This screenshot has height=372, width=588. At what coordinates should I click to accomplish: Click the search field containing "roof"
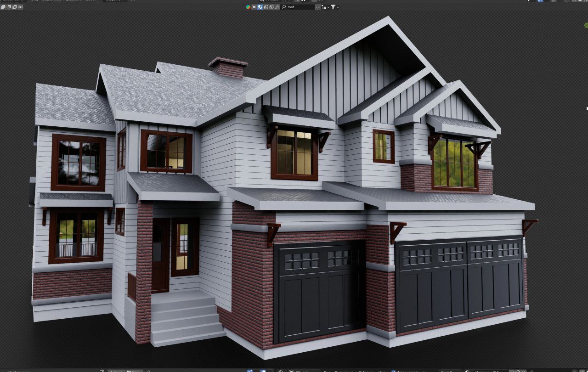pyautogui.click(x=298, y=7)
